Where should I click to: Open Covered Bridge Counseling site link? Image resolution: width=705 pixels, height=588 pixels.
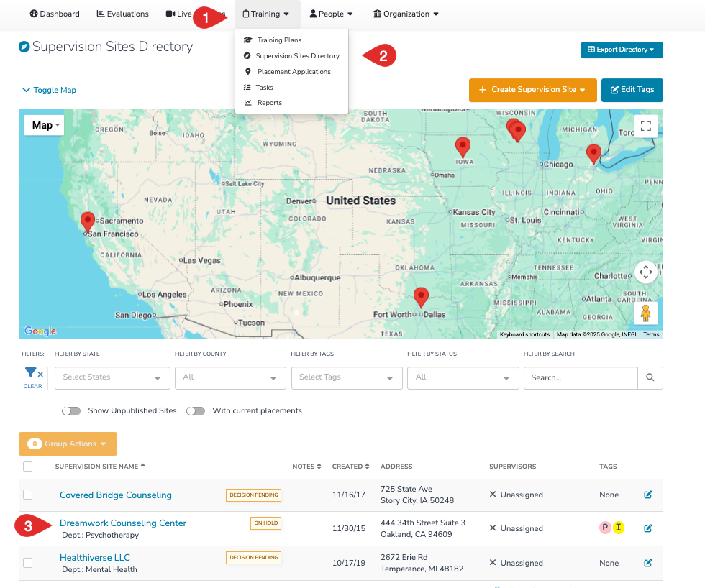click(116, 495)
